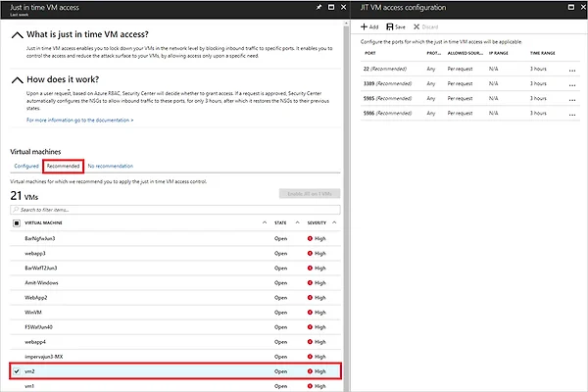Sort by the Severity column arrow
This screenshot has width=588, height=392.
point(334,222)
